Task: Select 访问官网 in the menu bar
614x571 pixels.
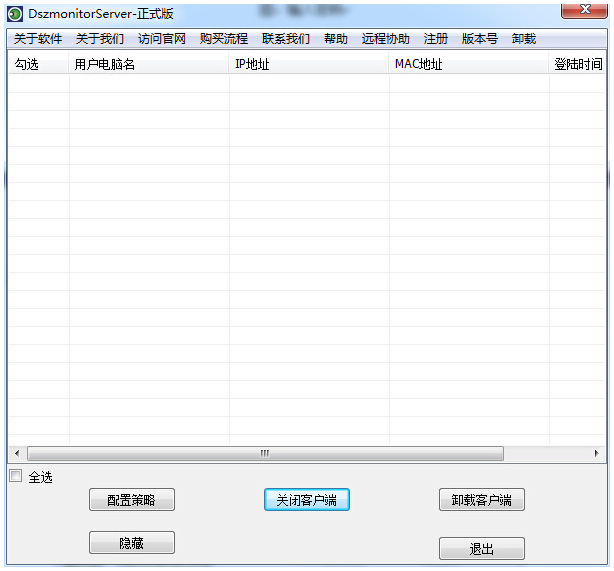Action: click(x=162, y=39)
